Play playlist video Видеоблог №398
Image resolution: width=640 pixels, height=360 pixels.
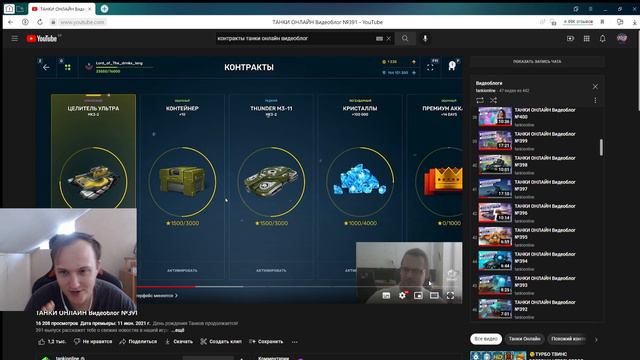(x=535, y=165)
